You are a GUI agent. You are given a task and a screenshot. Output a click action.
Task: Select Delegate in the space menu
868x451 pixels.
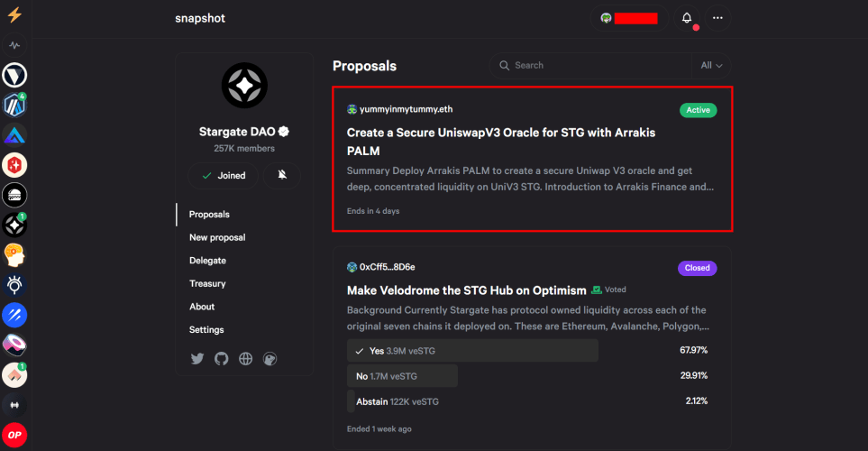(207, 261)
